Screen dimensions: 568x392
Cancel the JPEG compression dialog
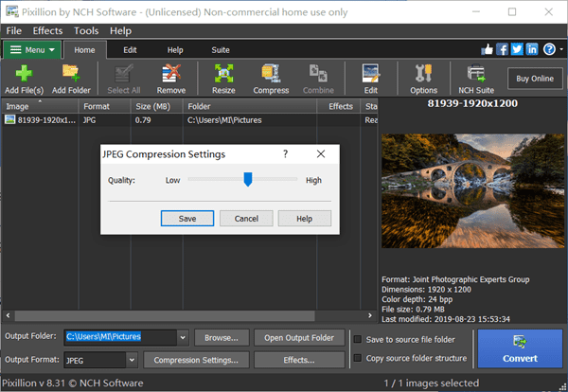coord(246,219)
